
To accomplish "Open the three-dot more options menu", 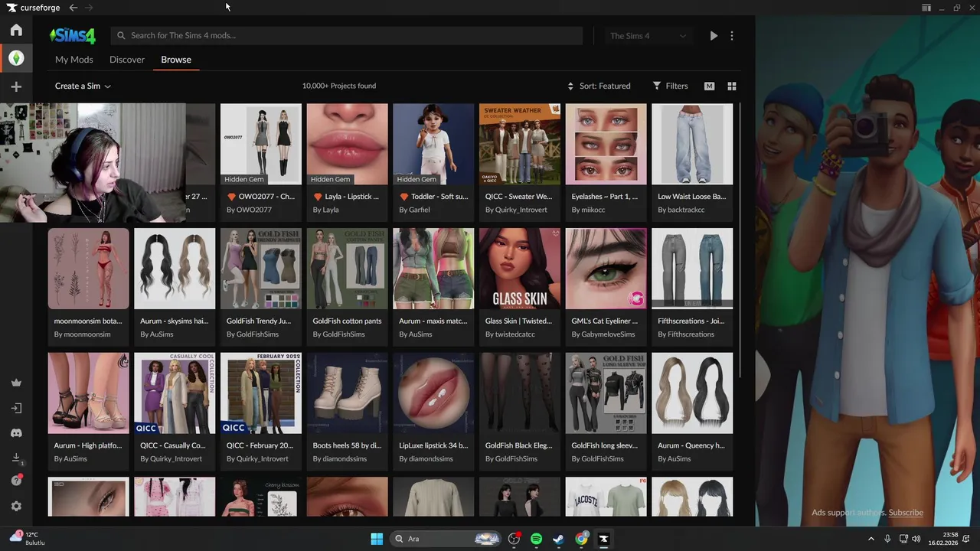I will click(732, 35).
